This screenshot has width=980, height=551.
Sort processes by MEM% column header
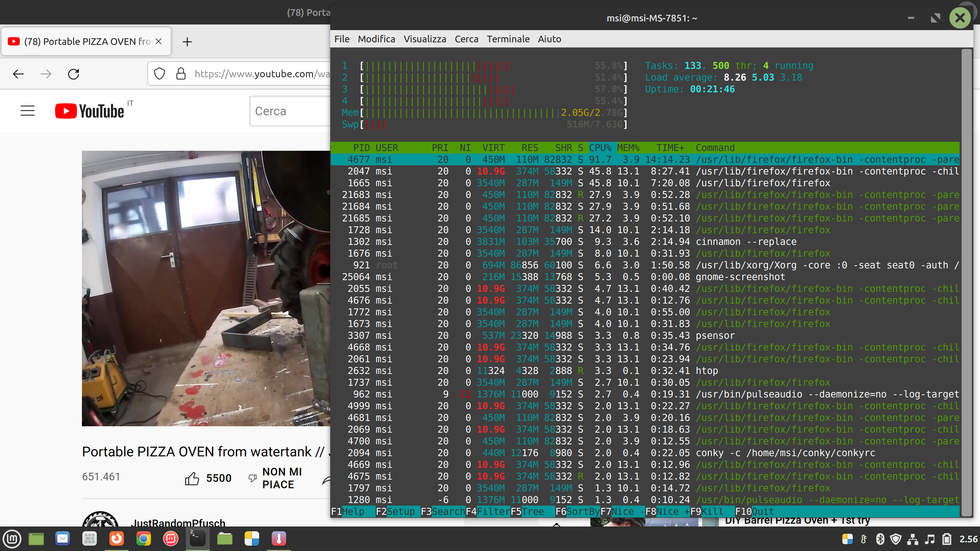pyautogui.click(x=628, y=147)
